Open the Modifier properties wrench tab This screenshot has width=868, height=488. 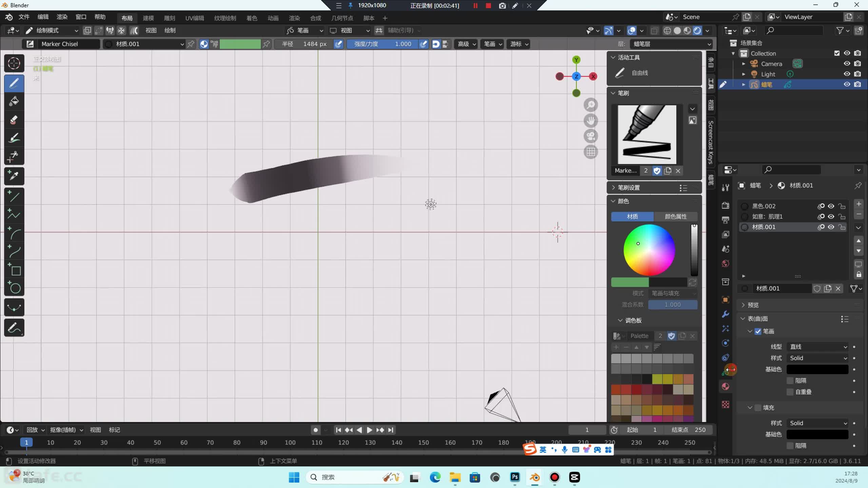(x=726, y=314)
